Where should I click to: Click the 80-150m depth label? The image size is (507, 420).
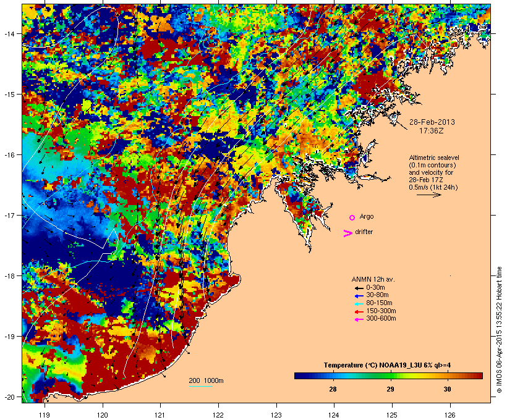379,303
